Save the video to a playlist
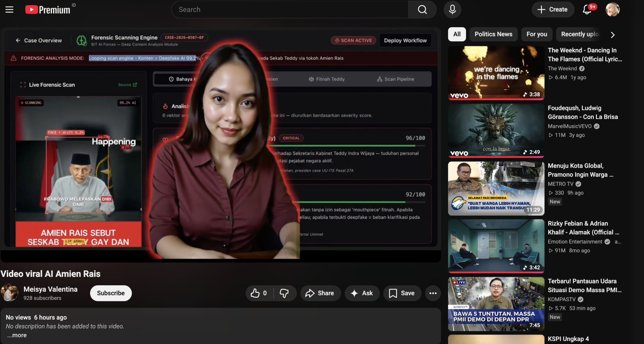This screenshot has height=344, width=644. [x=402, y=293]
